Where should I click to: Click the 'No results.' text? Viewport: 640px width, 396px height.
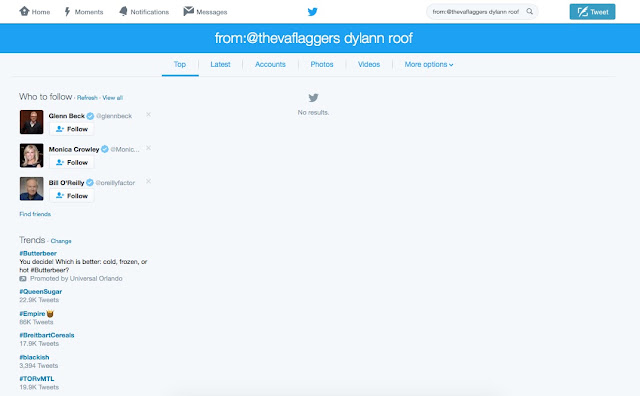(313, 113)
